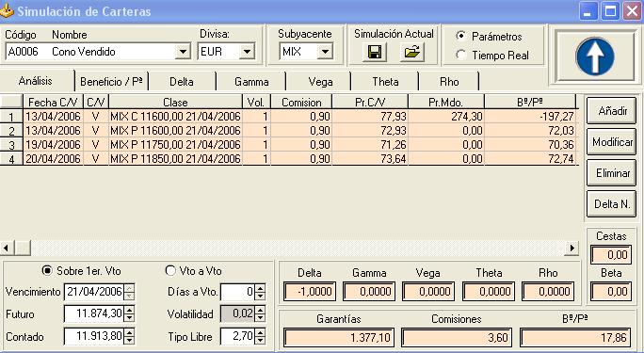Image resolution: width=644 pixels, height=353 pixels.
Task: Click the Días a Vto. field
Action: coord(238,292)
